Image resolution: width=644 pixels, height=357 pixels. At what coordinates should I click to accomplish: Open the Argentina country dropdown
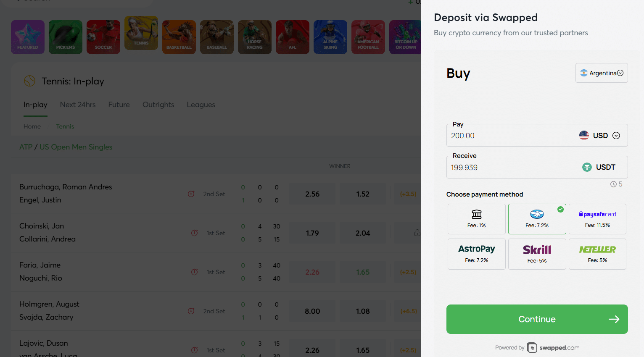(x=601, y=73)
